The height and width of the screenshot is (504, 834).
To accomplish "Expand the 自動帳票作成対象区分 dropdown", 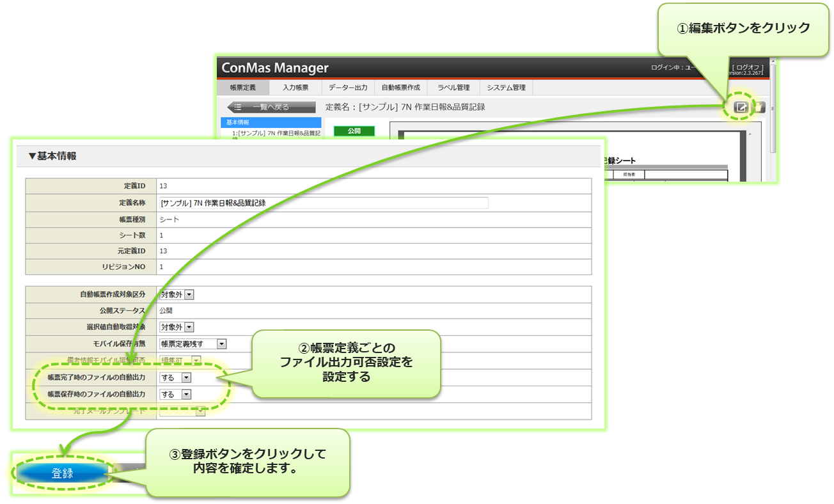I will click(x=189, y=295).
